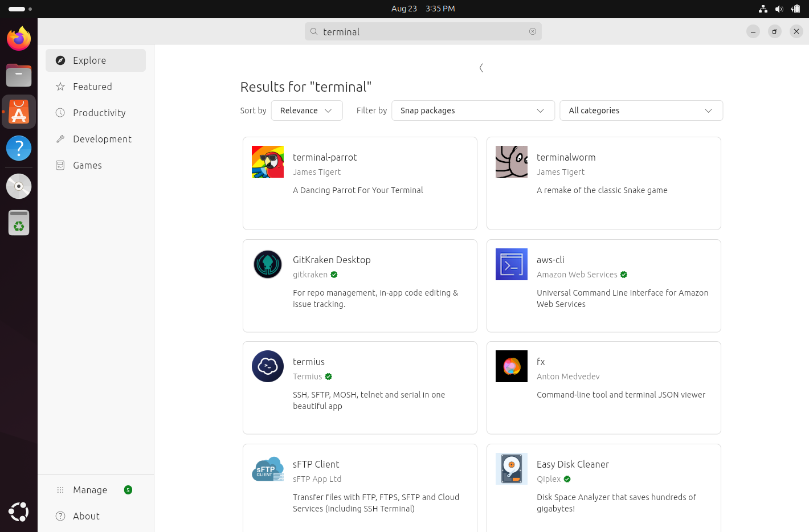
Task: Open sFTP Client via its cloud icon
Action: click(268, 469)
